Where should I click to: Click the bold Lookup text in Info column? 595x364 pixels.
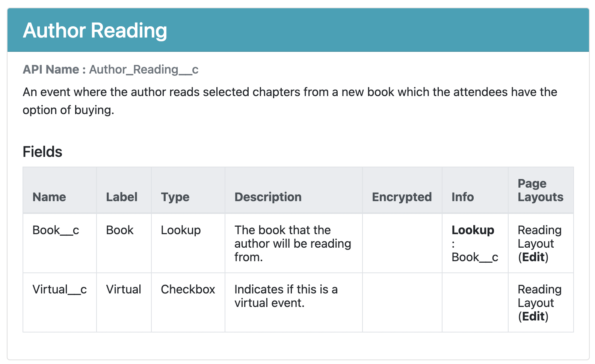(473, 230)
